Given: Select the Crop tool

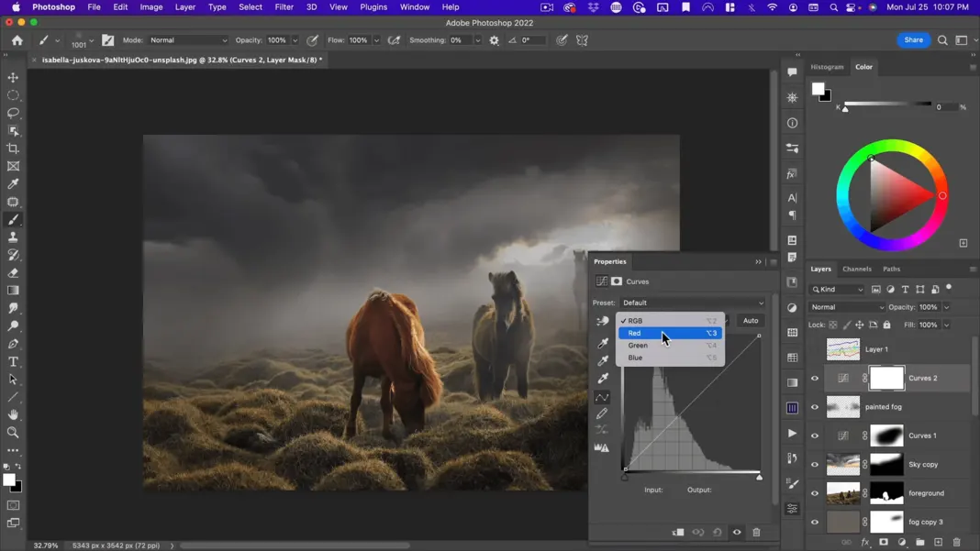Looking at the screenshot, I should 13,149.
